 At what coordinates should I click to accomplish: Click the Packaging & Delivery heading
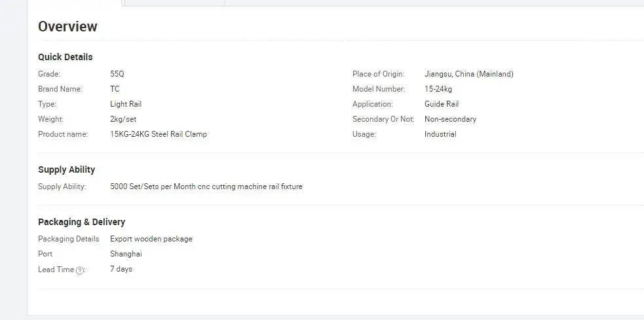pos(82,222)
